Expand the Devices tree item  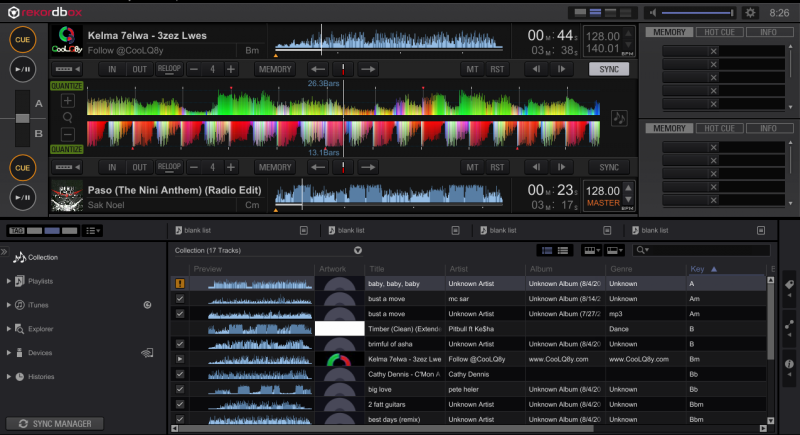[x=9, y=352]
